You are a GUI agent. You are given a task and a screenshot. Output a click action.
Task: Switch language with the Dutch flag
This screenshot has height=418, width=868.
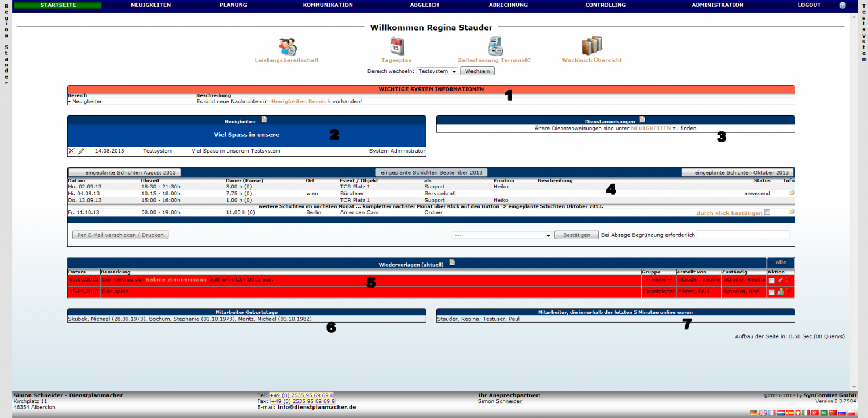coord(781,413)
